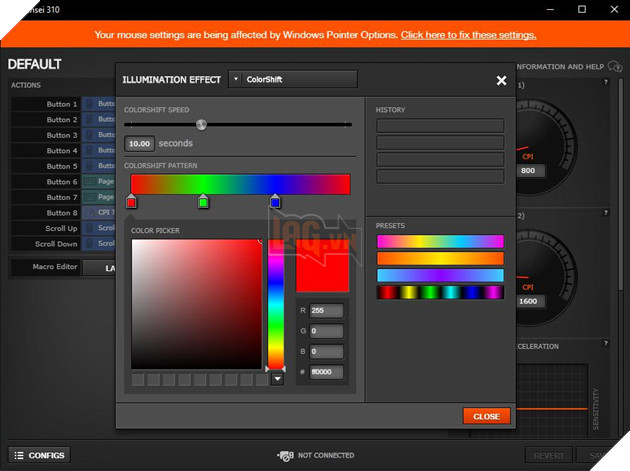
Task: Select the red color stop marker
Action: point(131,203)
